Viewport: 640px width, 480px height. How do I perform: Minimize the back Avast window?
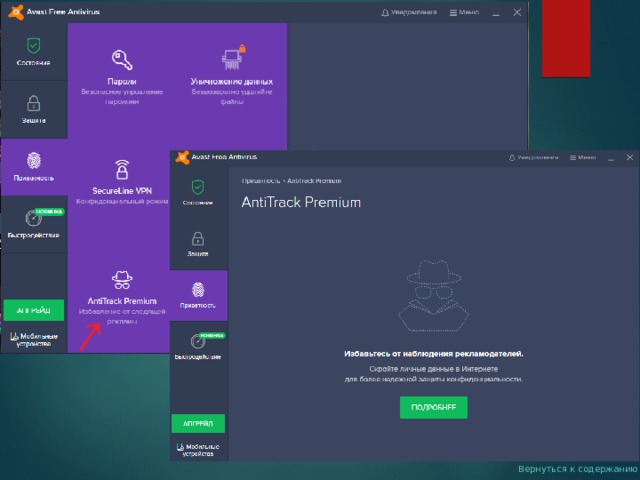click(x=496, y=13)
